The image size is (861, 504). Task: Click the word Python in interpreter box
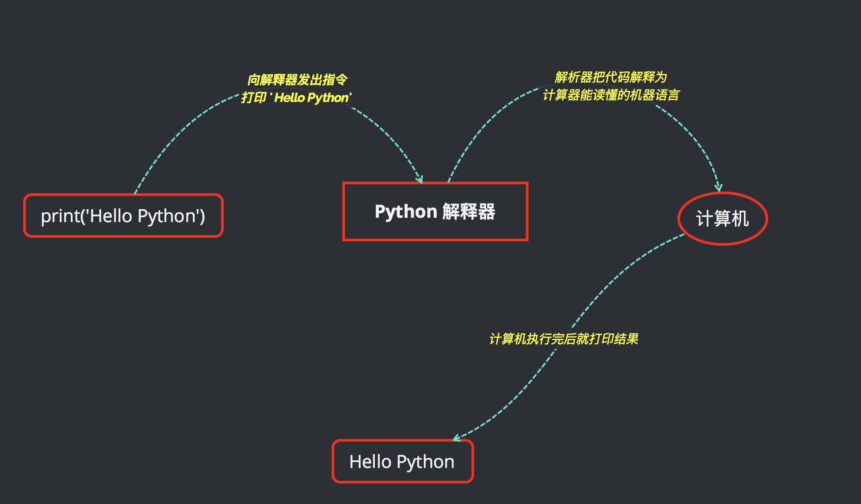[x=406, y=211]
